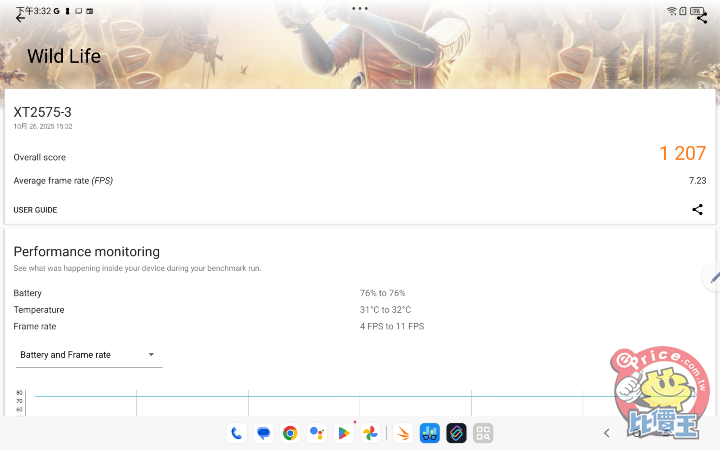The width and height of the screenshot is (720, 450).
Task: Share score with icon beside USER GUIDE
Action: [x=697, y=209]
